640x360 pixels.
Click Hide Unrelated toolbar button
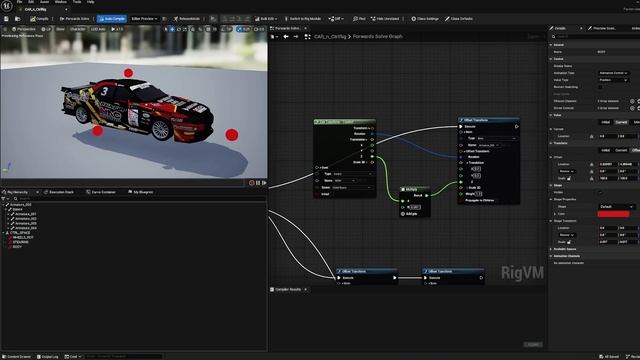tap(385, 19)
